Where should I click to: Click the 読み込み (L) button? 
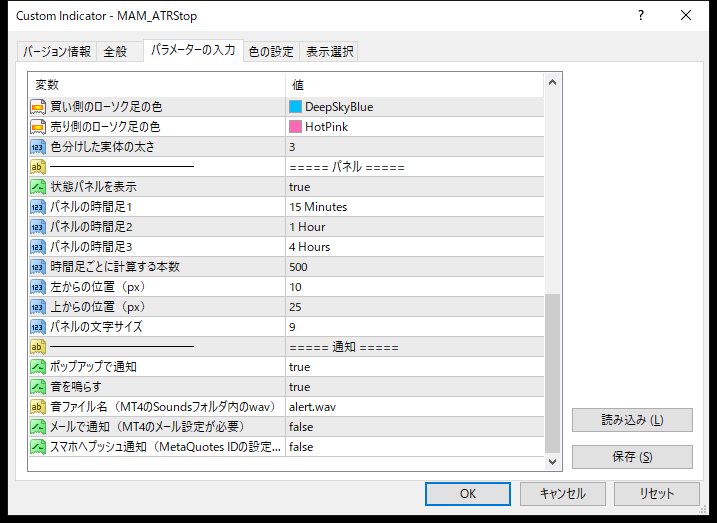(x=632, y=420)
